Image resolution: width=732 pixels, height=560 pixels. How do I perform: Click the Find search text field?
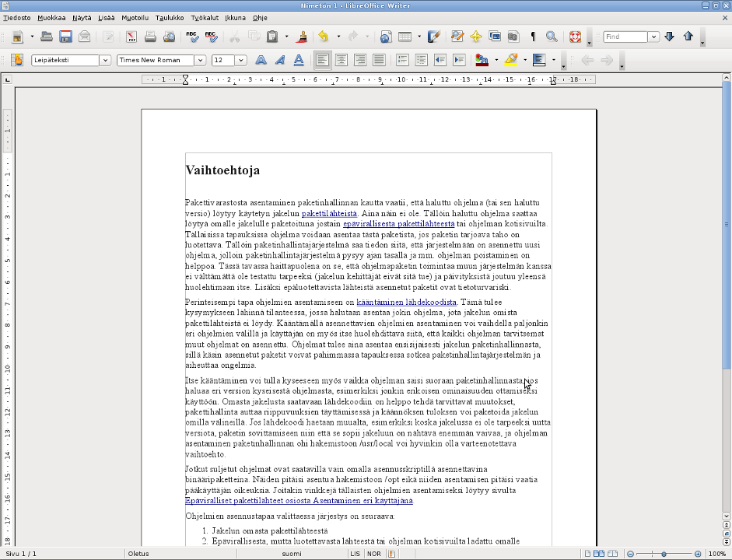[625, 37]
